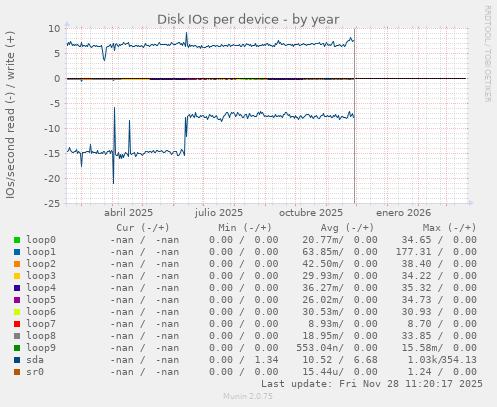Click the 'loop0' legend label
This screenshot has width=497, height=407.
tap(41, 240)
